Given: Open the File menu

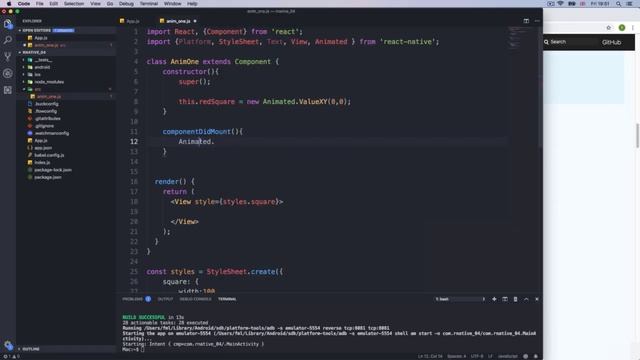Looking at the screenshot, I should 40,4.
